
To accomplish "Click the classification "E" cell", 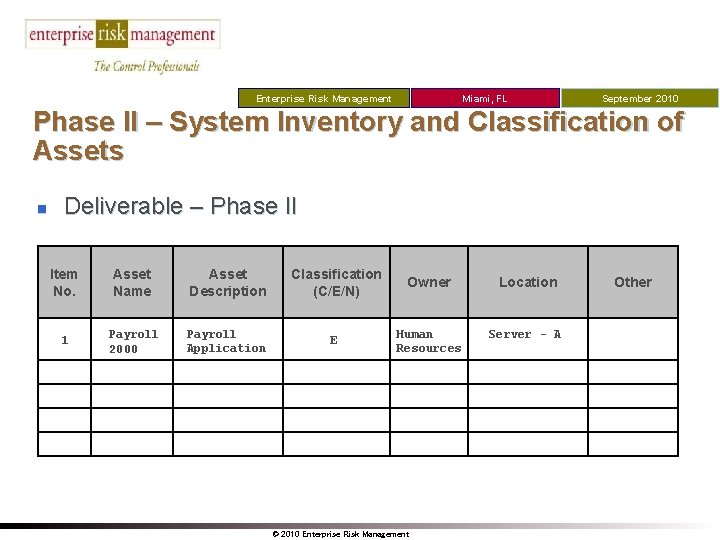I will (337, 339).
